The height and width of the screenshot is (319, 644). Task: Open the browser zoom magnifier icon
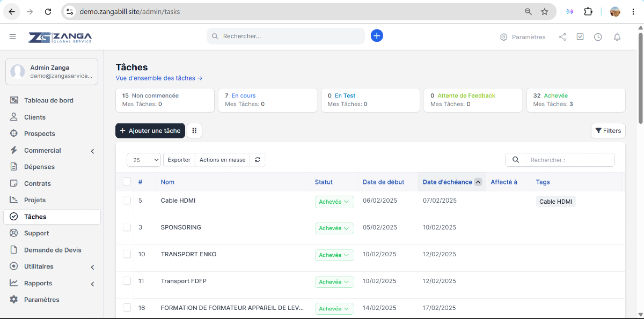coord(528,11)
